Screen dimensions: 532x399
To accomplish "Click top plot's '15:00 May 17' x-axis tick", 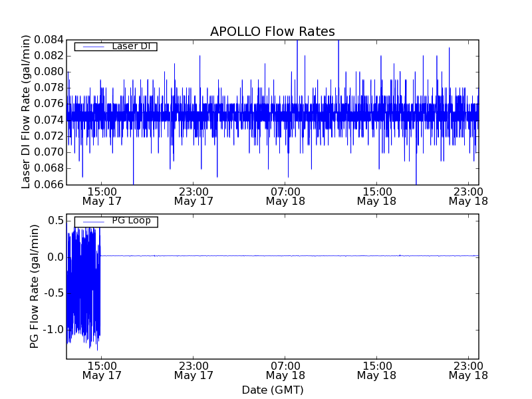I will [x=101, y=196].
